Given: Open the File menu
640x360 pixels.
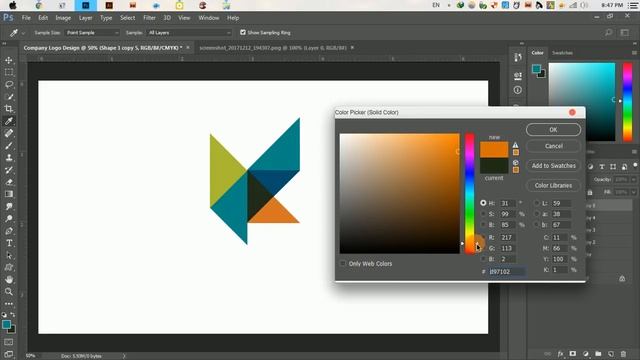Looking at the screenshot, I should click(x=26, y=18).
